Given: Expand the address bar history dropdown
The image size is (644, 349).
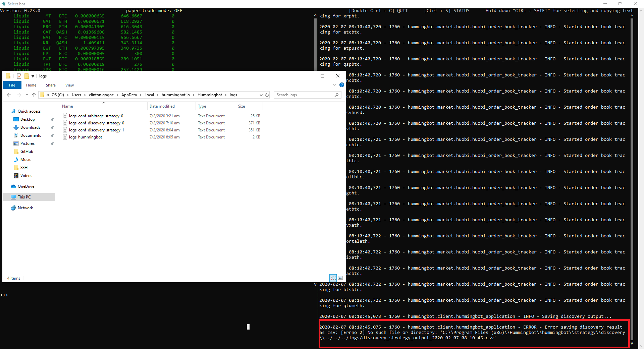Looking at the screenshot, I should point(261,95).
